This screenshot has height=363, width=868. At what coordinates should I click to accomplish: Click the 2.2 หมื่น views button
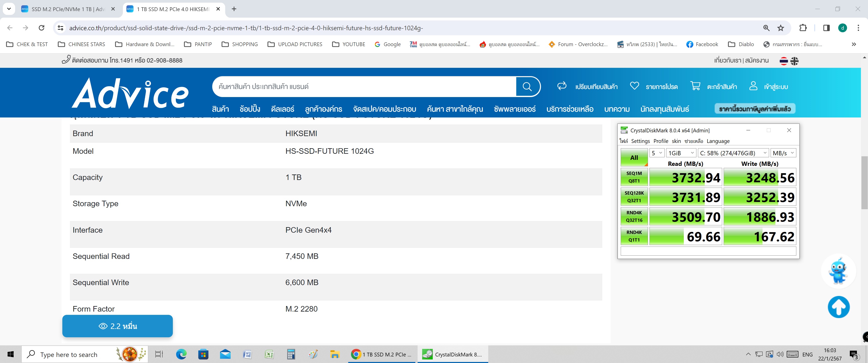point(118,326)
